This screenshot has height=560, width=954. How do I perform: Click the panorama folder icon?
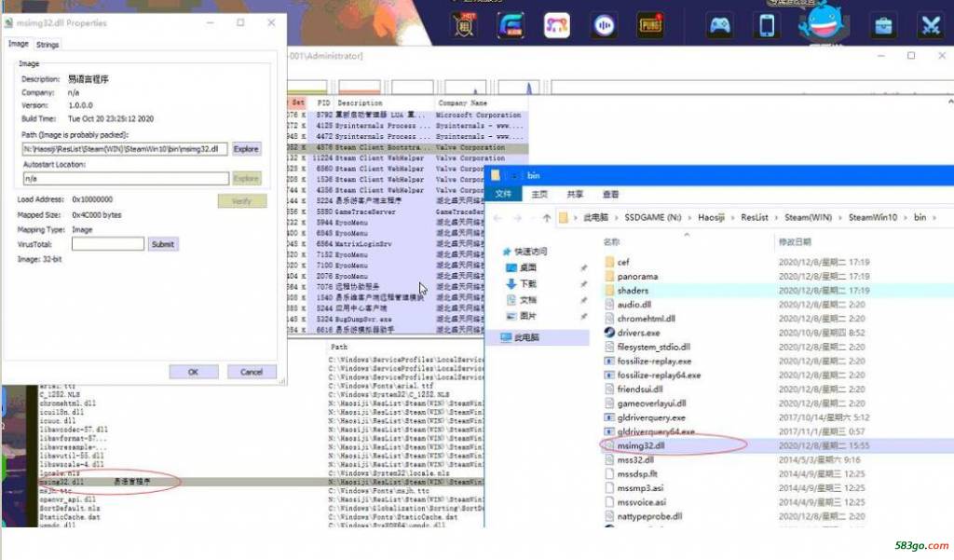point(609,277)
